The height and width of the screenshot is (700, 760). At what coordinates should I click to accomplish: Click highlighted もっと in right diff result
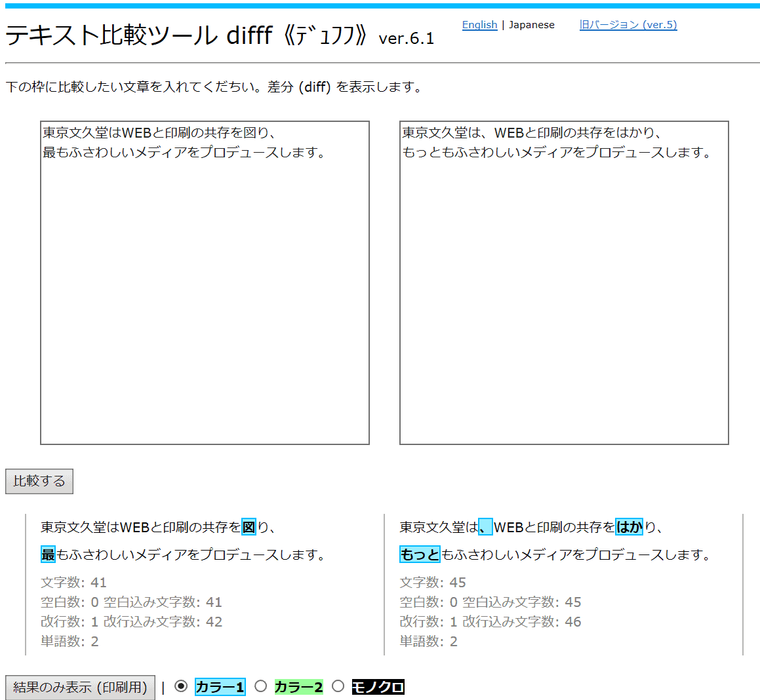coord(420,554)
